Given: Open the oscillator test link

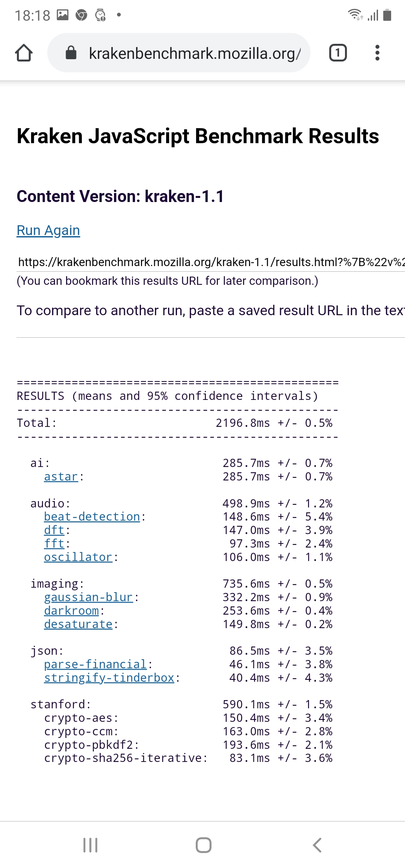Looking at the screenshot, I should (x=78, y=557).
